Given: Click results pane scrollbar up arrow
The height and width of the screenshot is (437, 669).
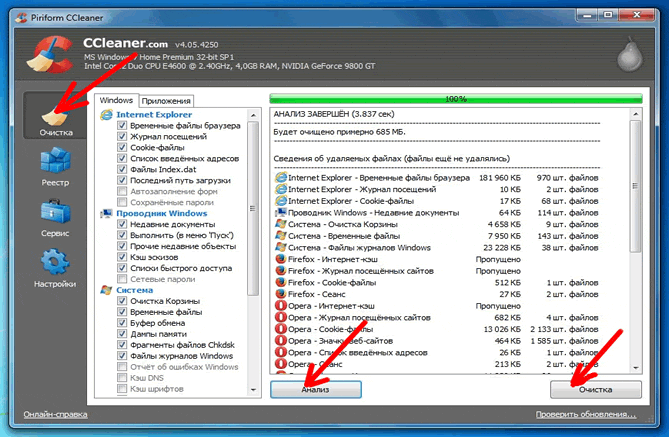Looking at the screenshot, I should pyautogui.click(x=636, y=114).
